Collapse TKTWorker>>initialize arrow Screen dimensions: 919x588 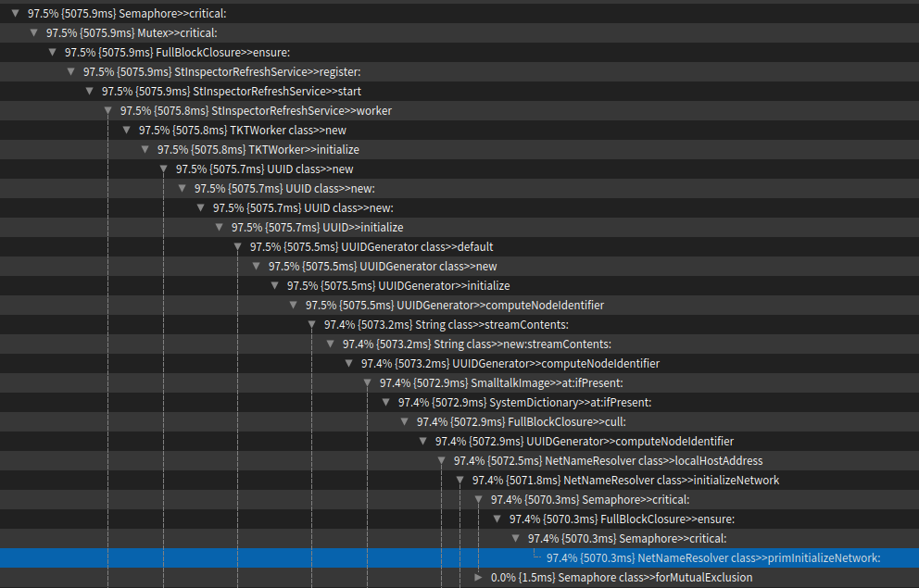tap(145, 149)
